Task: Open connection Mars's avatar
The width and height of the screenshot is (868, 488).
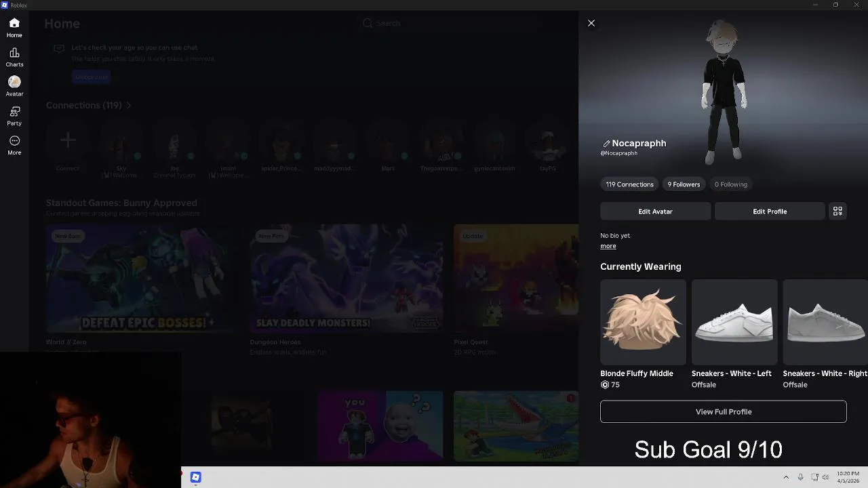Action: pos(388,141)
